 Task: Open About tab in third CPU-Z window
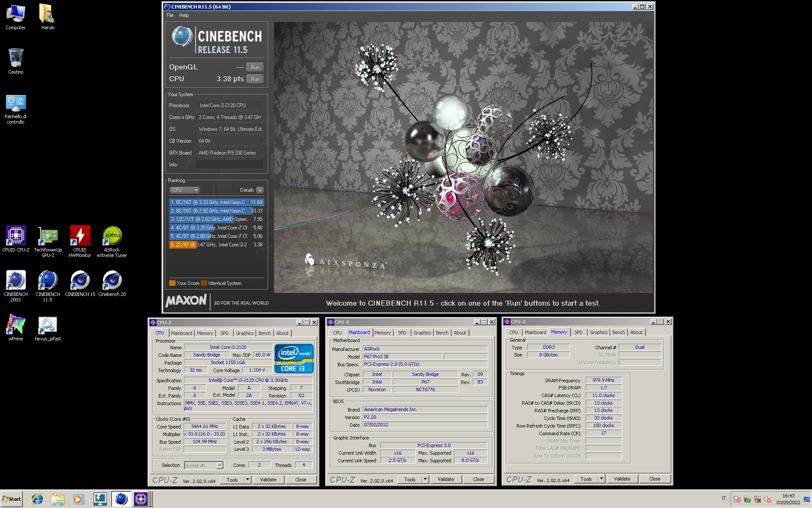click(636, 332)
